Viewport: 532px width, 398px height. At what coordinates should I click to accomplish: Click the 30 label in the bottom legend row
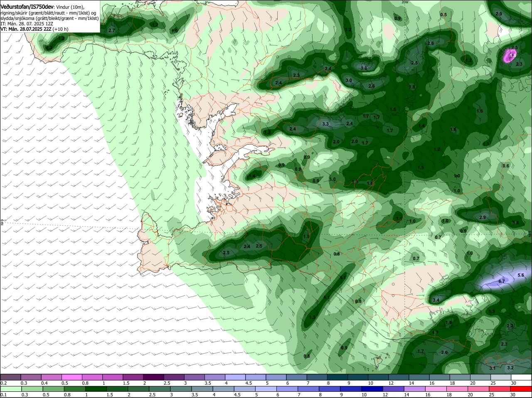[513, 395]
